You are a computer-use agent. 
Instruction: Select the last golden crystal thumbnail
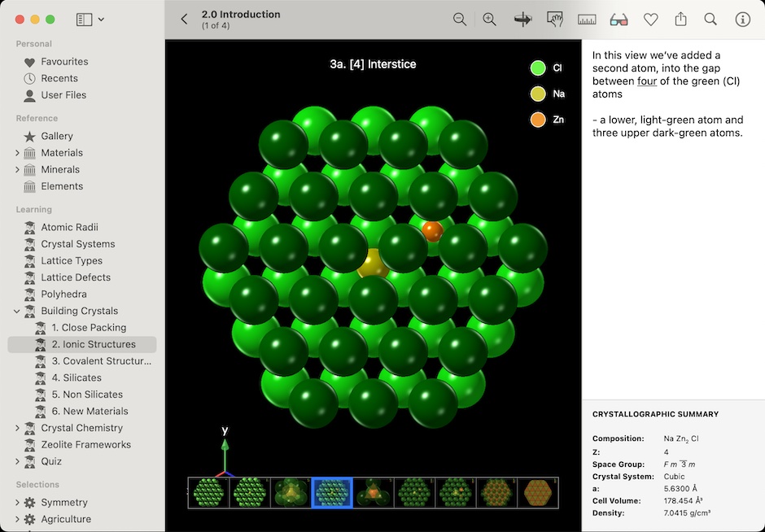coord(538,492)
